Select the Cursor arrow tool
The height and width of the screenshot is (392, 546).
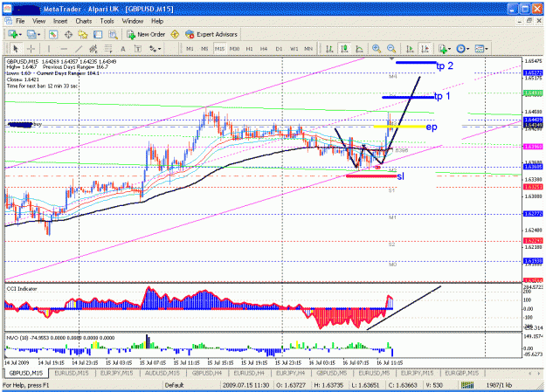point(16,49)
